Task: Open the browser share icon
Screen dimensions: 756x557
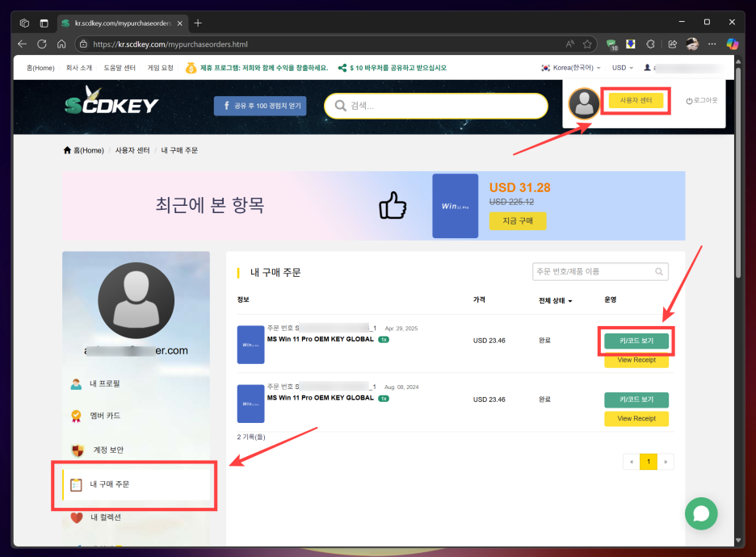Action: click(x=672, y=44)
